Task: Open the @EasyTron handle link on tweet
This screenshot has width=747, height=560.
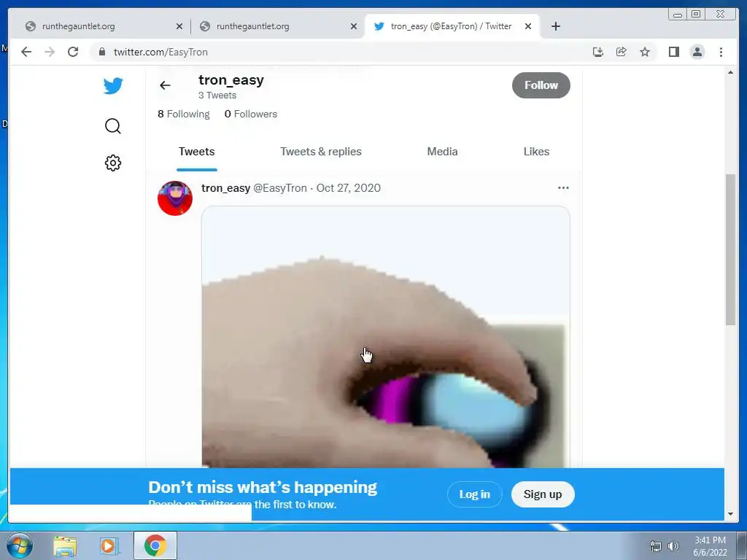Action: coord(280,188)
